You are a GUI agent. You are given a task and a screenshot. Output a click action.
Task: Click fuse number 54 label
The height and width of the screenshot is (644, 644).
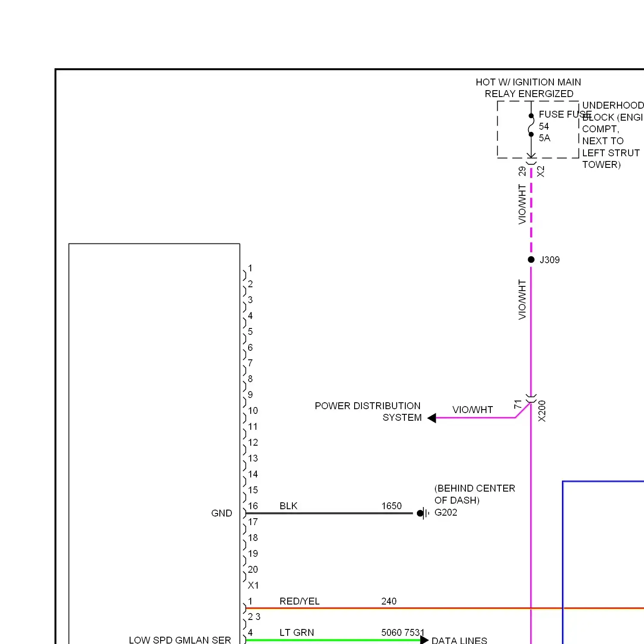coord(544,126)
